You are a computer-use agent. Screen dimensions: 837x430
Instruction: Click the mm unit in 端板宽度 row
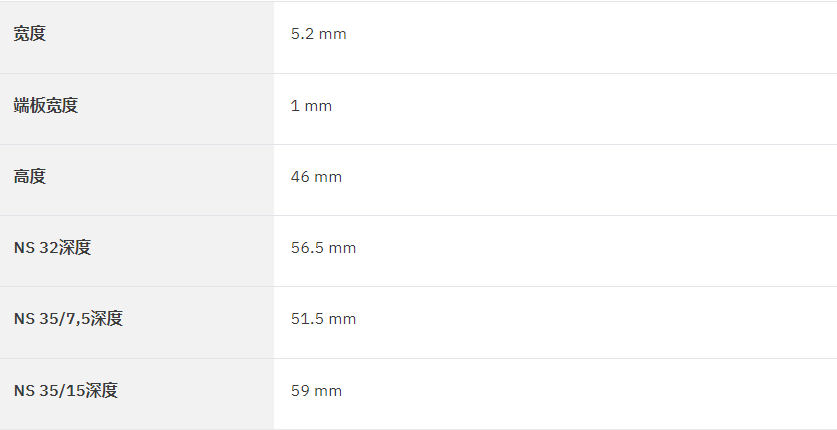pos(318,106)
